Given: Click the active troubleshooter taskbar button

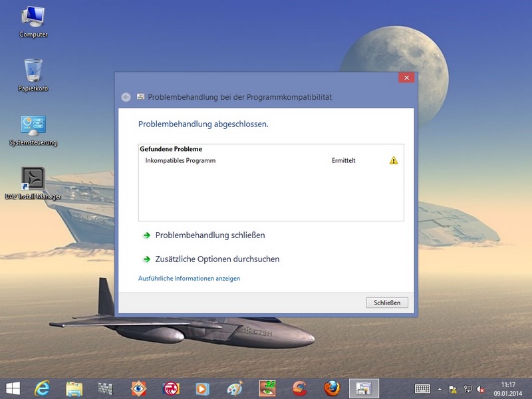Looking at the screenshot, I should click(364, 389).
